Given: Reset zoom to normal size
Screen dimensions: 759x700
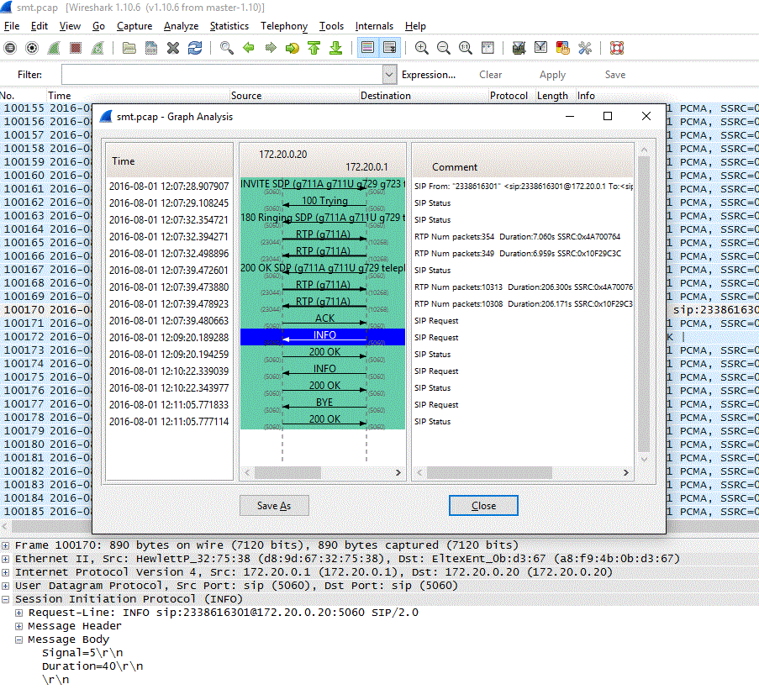Looking at the screenshot, I should [x=466, y=48].
